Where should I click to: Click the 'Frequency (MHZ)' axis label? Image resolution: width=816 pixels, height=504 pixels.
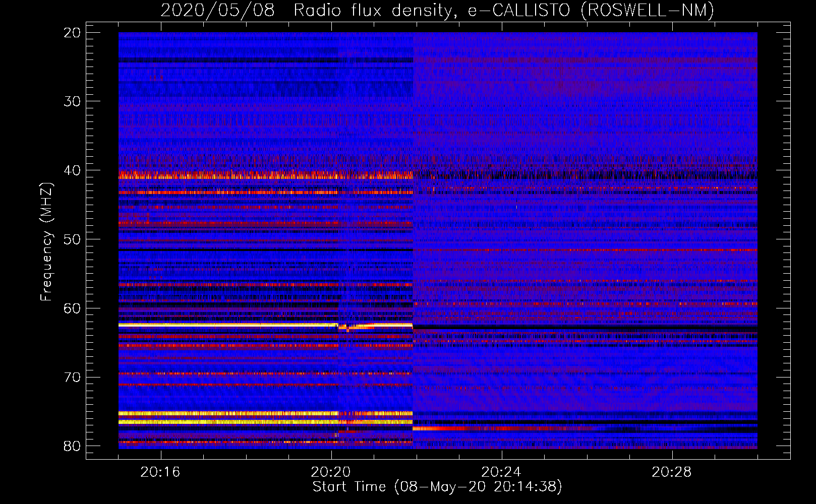[46, 242]
